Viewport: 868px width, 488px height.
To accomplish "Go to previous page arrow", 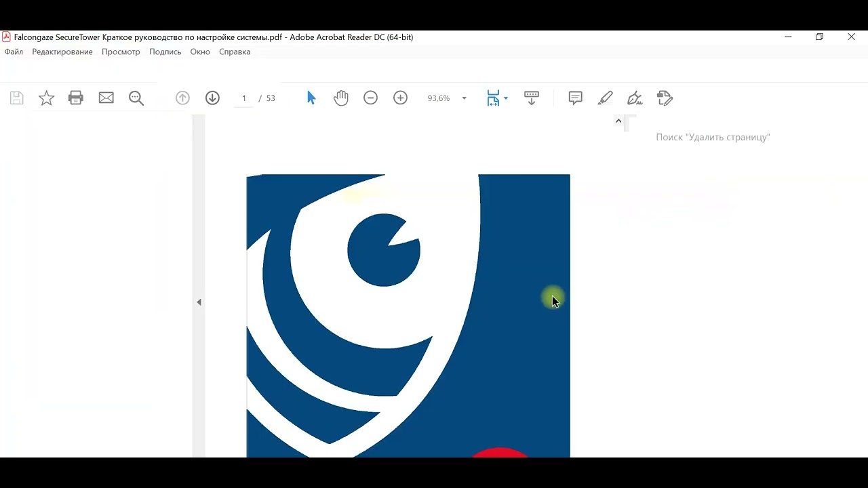I will (182, 98).
